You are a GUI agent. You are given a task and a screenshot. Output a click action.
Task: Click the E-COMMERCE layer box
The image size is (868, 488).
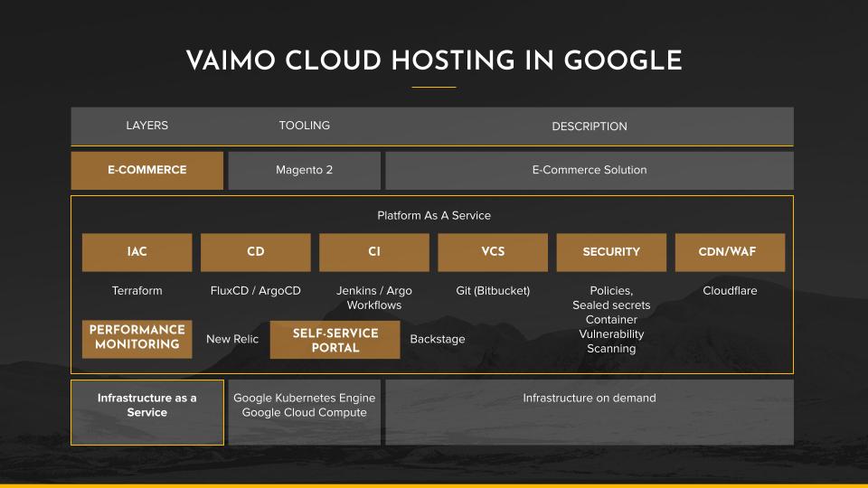(x=147, y=171)
